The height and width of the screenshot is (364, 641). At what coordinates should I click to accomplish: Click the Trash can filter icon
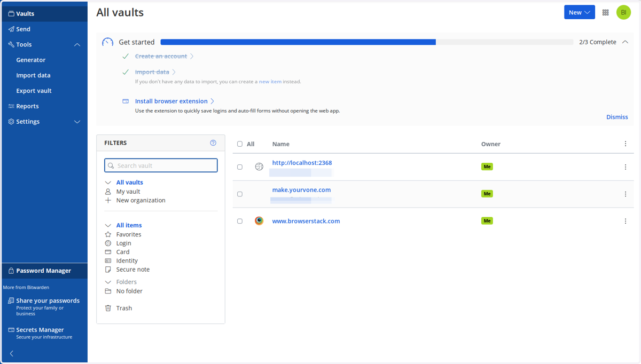(108, 308)
